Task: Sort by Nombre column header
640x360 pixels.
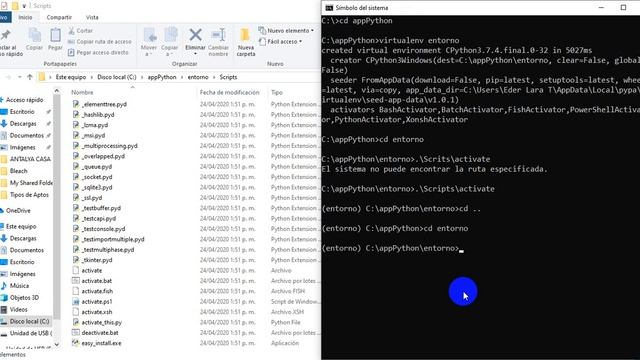Action: point(82,93)
